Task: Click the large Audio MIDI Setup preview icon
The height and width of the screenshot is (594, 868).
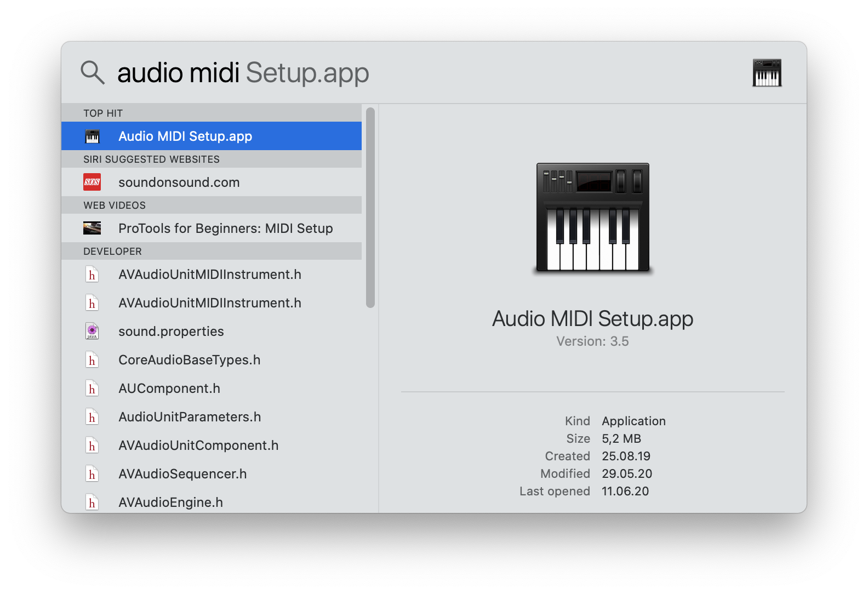Action: click(x=592, y=218)
